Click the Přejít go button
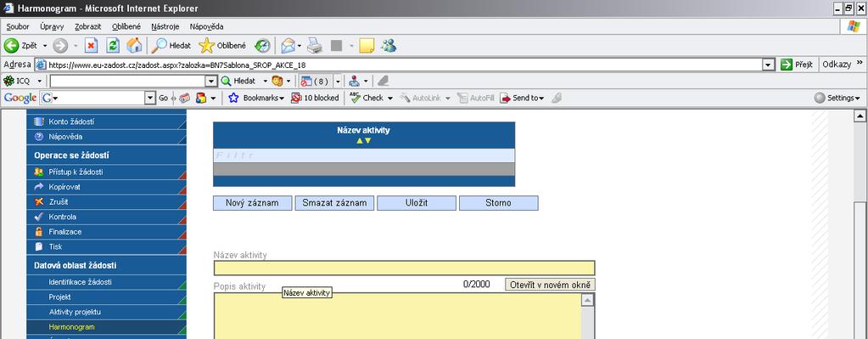868x339 pixels. (x=797, y=65)
